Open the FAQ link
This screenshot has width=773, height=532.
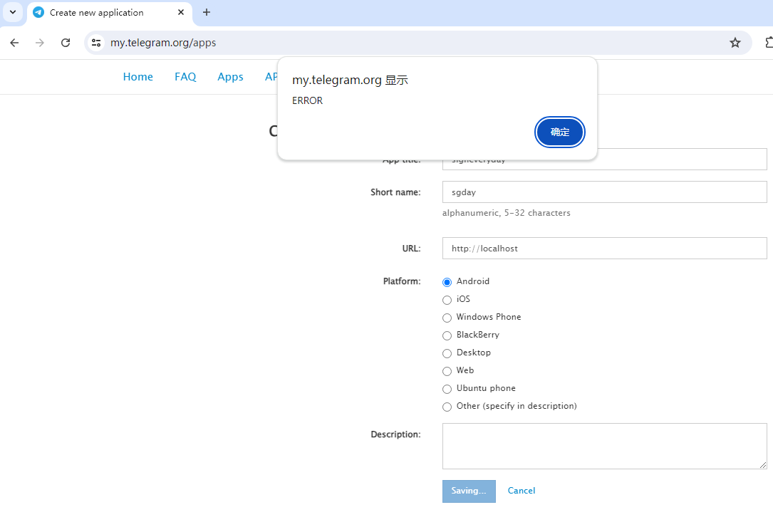185,77
